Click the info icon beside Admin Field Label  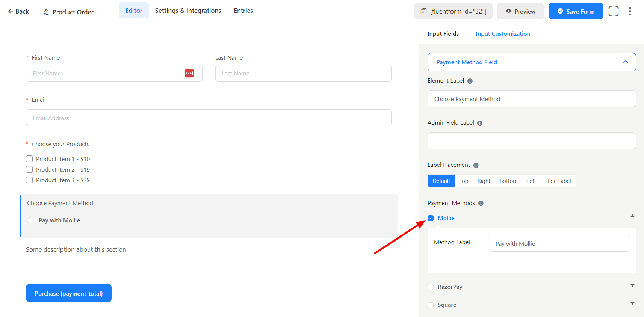pos(479,123)
